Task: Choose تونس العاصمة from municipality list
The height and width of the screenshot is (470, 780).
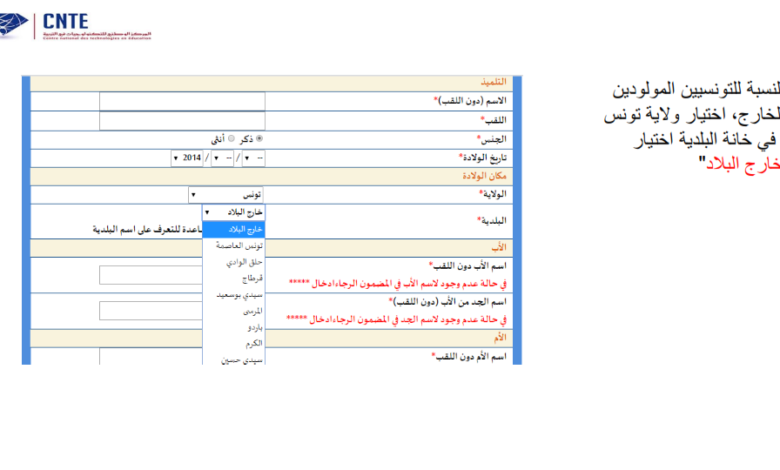Action: coord(234,246)
